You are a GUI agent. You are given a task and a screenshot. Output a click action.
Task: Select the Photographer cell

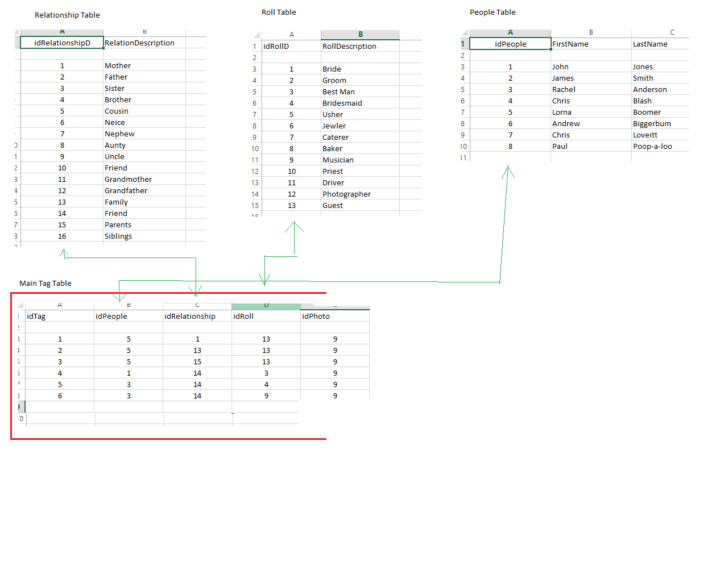360,194
